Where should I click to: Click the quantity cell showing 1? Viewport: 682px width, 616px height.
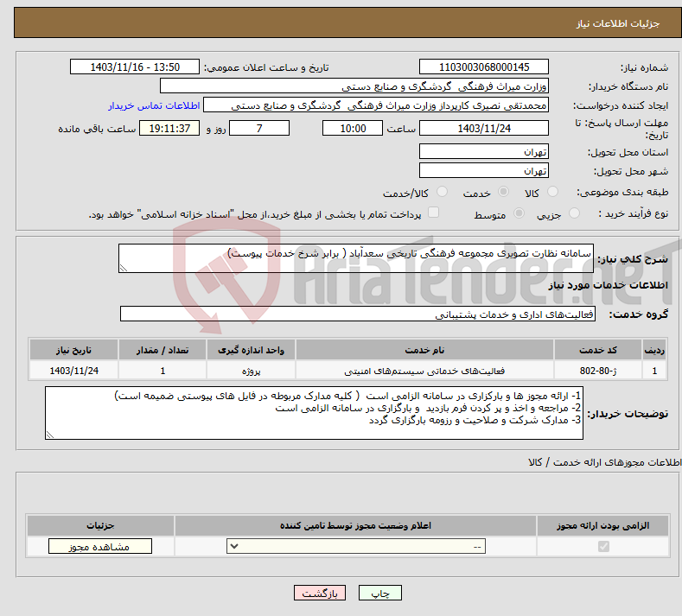[x=163, y=371]
